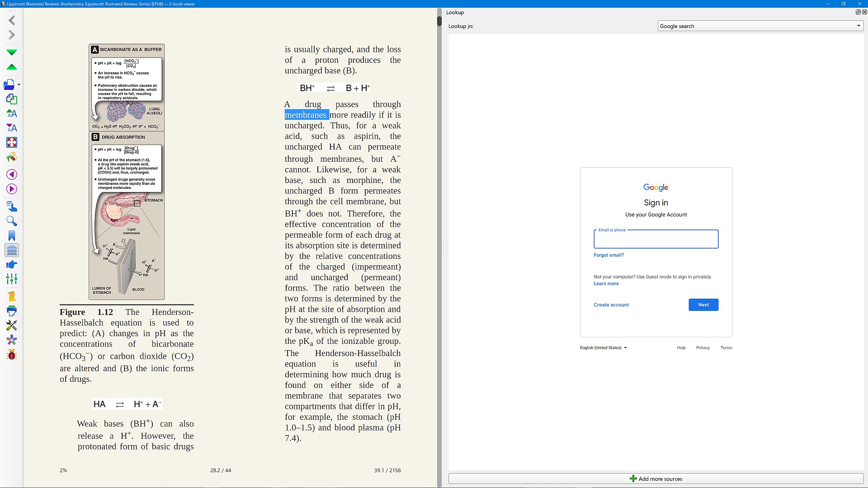Click Add more sources button
This screenshot has height=488, width=868.
[x=656, y=479]
